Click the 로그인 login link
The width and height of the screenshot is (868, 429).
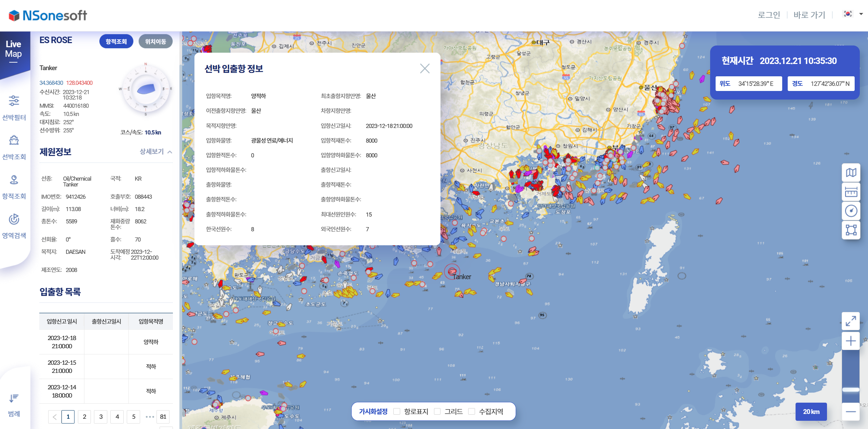pyautogui.click(x=769, y=15)
